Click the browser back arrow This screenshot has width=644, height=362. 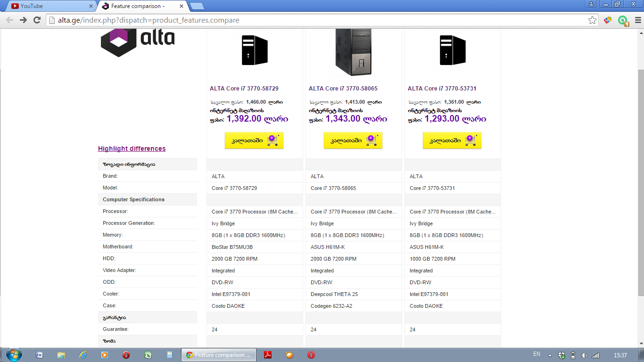tap(9, 20)
